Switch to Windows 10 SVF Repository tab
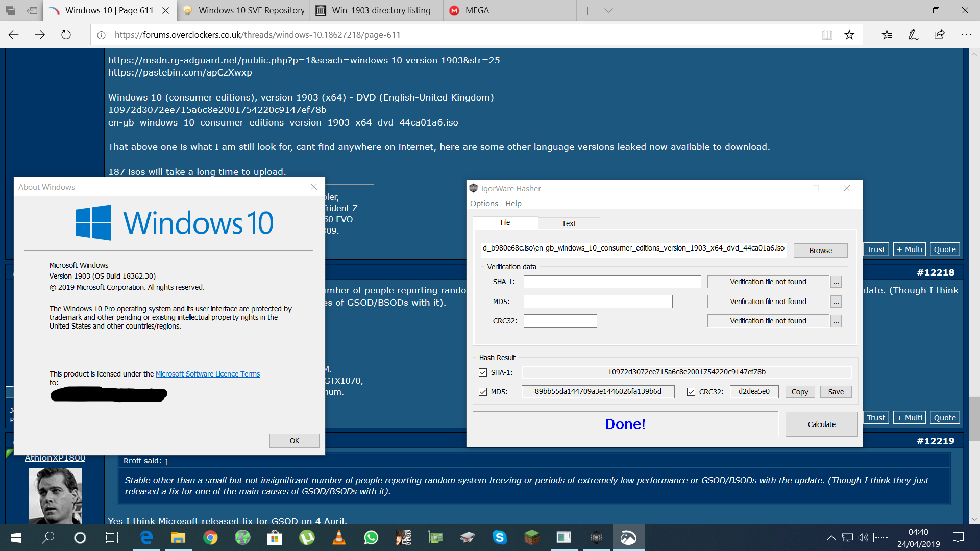The height and width of the screenshot is (551, 980). (x=243, y=11)
